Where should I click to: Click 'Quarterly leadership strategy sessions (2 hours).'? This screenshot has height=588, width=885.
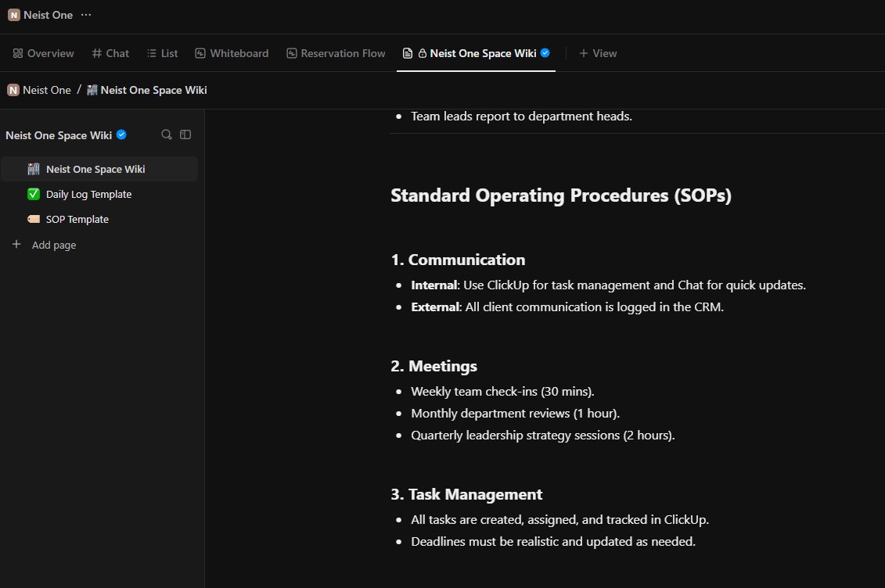pos(543,436)
